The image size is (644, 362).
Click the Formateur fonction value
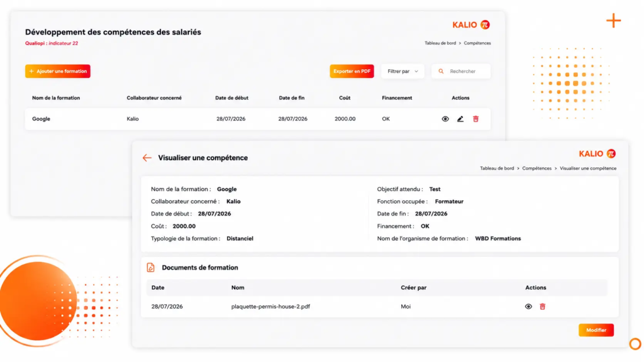(x=449, y=202)
